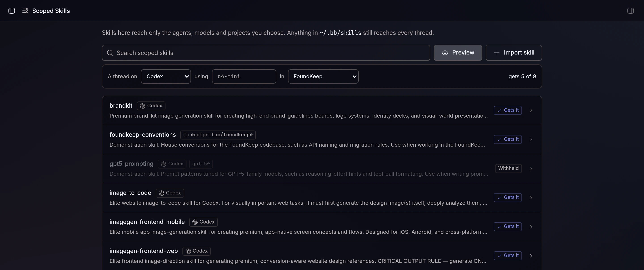The height and width of the screenshot is (270, 644).
Task: Click the brandkit description text
Action: (x=299, y=116)
